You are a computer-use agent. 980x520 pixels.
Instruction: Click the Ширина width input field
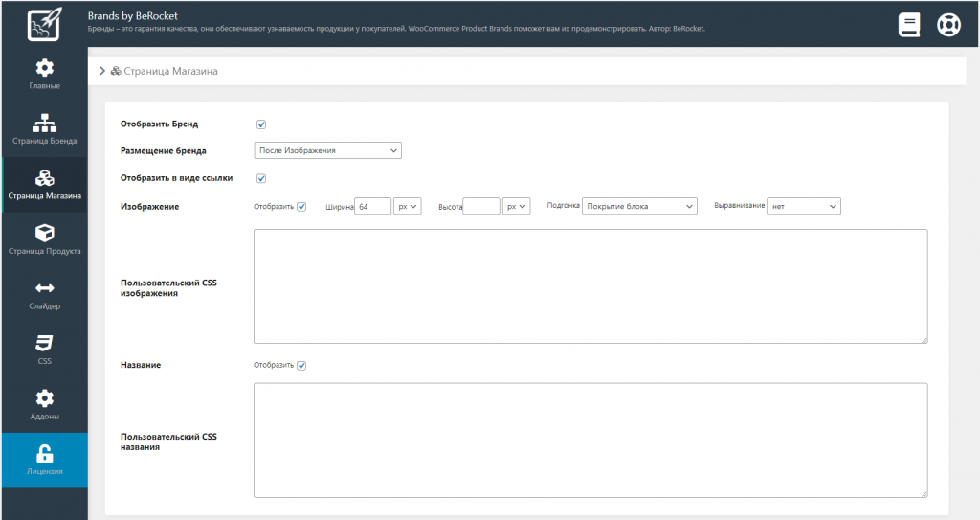tap(372, 207)
